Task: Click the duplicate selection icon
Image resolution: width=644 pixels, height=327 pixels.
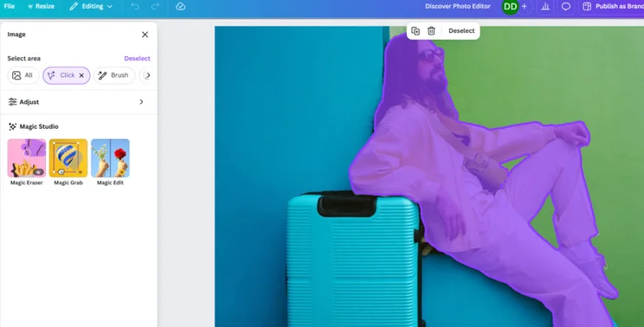Action: point(415,31)
